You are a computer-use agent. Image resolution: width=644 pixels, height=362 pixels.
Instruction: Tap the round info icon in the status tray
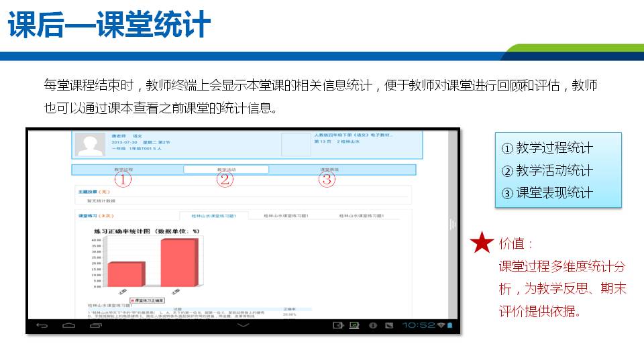[372, 326]
